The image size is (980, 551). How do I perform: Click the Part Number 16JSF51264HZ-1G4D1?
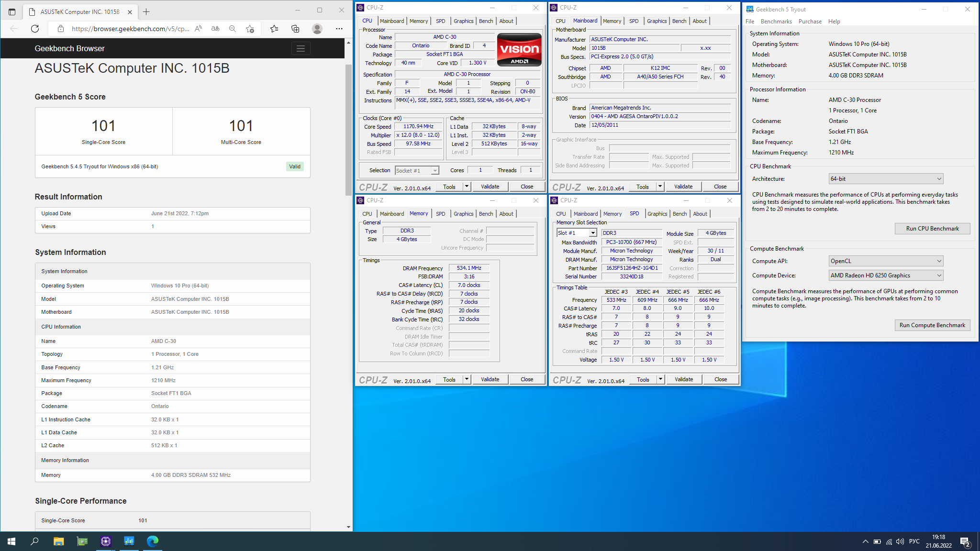(632, 268)
